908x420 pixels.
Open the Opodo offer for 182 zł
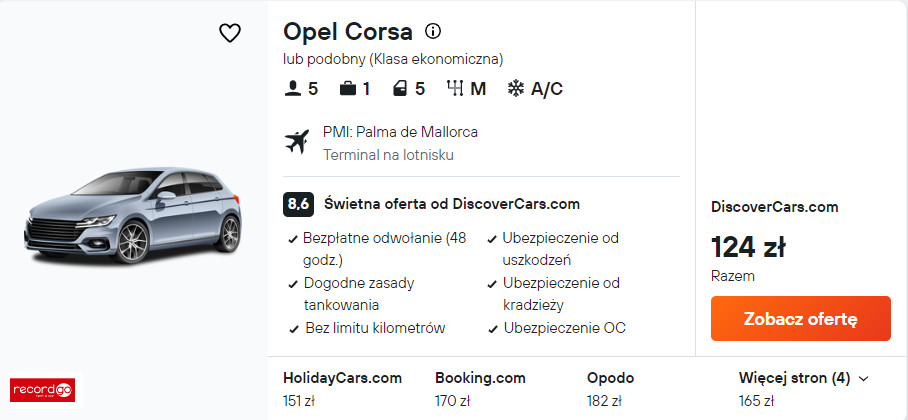tap(610, 389)
